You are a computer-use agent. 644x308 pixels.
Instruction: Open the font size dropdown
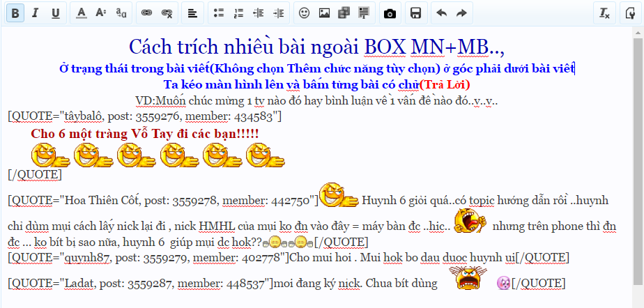101,13
